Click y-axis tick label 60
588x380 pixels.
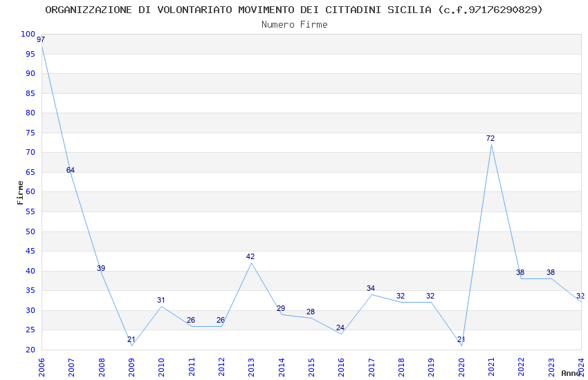coord(30,191)
